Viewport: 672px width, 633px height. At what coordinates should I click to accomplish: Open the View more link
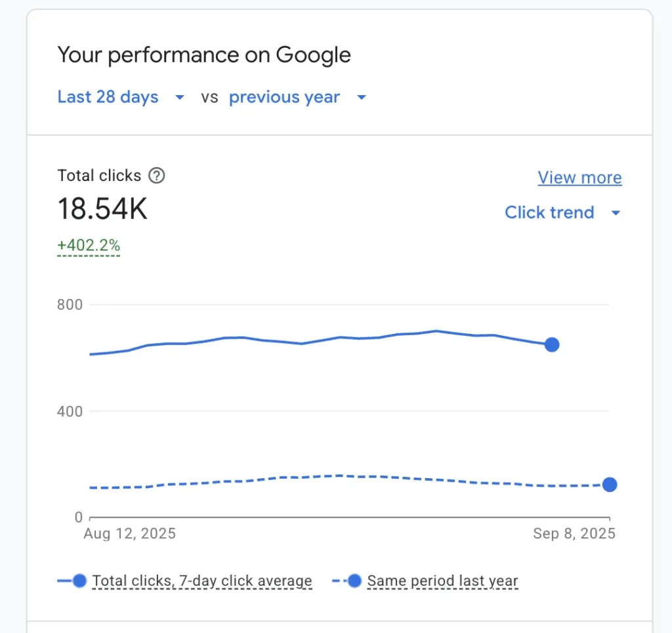pyautogui.click(x=579, y=178)
